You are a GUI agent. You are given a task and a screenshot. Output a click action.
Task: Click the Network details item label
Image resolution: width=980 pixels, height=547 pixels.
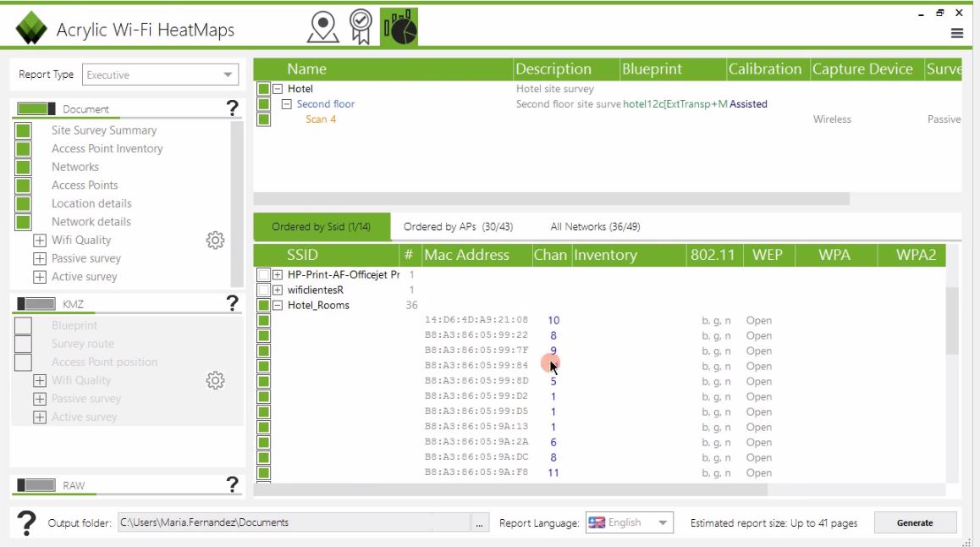[91, 222]
